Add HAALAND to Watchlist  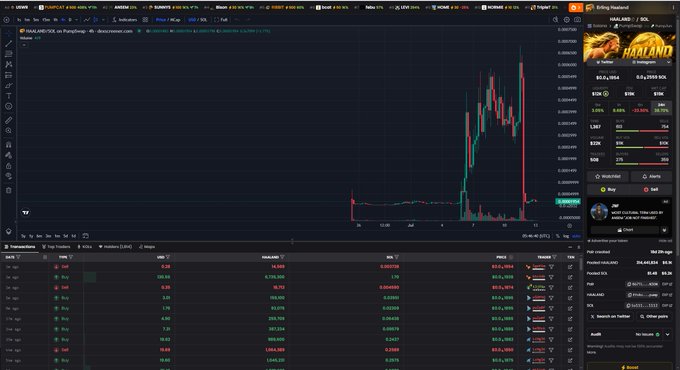[607, 177]
